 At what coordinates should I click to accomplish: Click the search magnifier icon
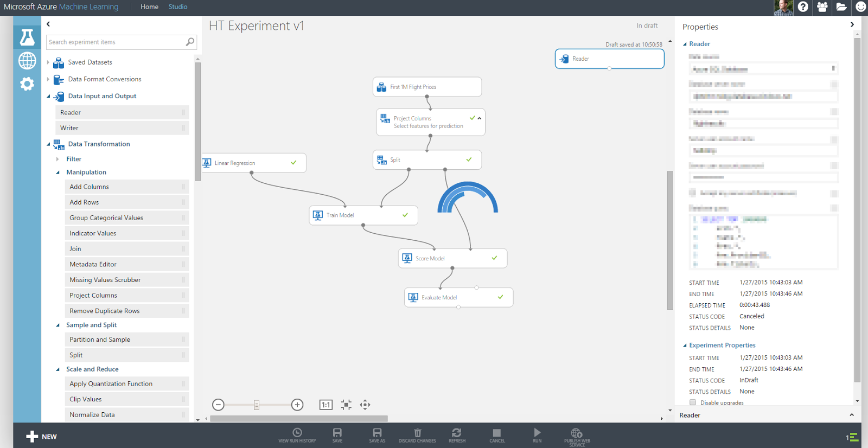(190, 42)
